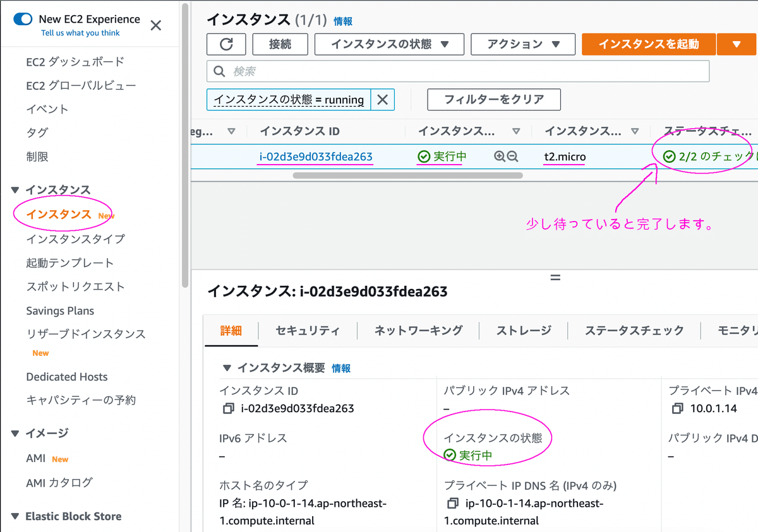Click the sidebar vertical scrollbar
758x532 pixels.
185,145
